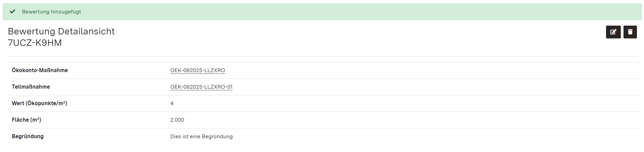The height and width of the screenshot is (152, 644).
Task: Click the edit Bewertung pencil icon
Action: click(613, 32)
